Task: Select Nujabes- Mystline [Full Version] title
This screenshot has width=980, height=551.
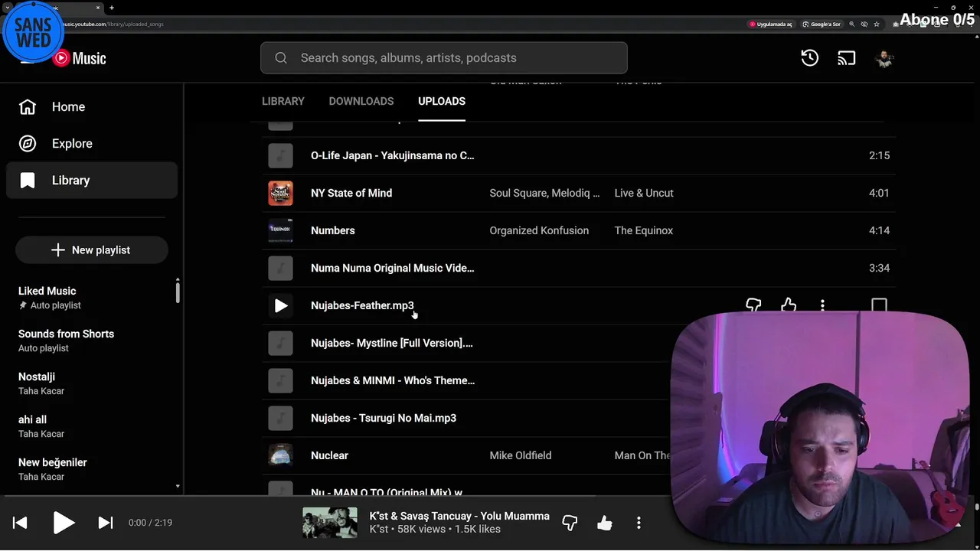Action: click(392, 343)
